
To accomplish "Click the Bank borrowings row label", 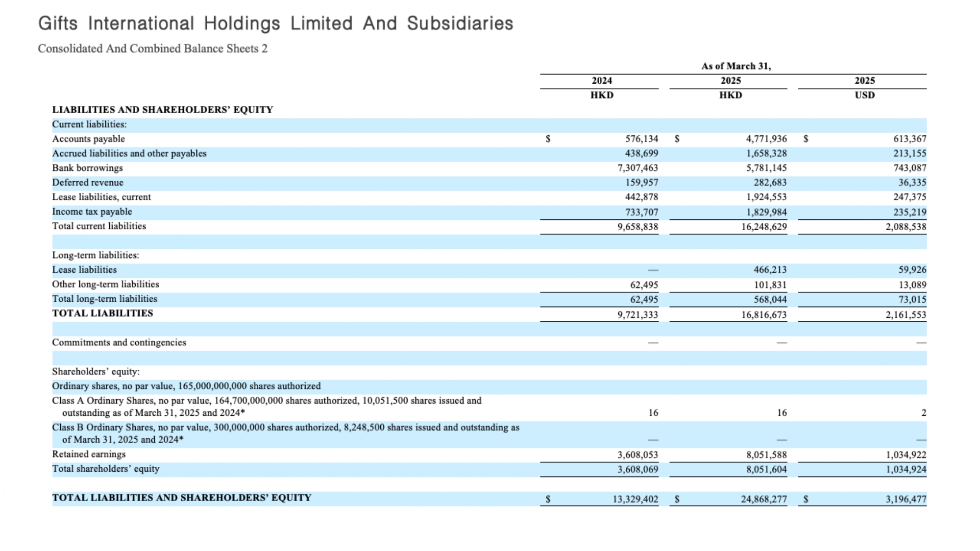I will coord(88,168).
